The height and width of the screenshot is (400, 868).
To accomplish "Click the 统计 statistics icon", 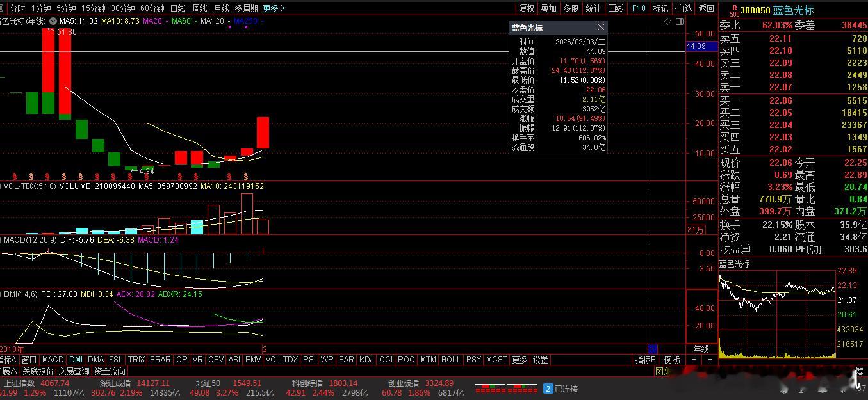I will coord(592,8).
